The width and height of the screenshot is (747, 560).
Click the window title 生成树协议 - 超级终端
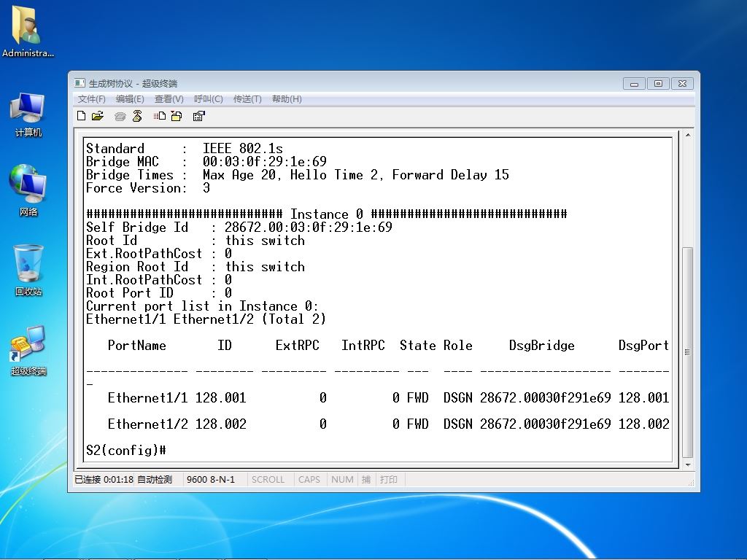tap(133, 84)
